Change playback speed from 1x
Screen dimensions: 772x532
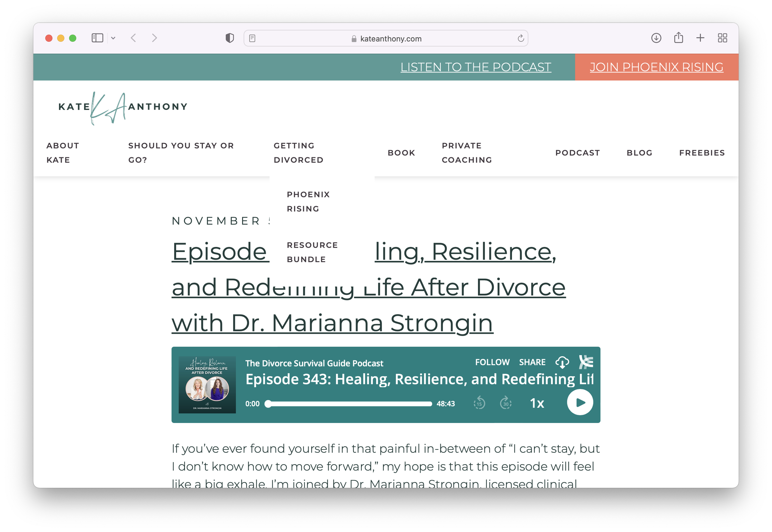(x=537, y=403)
